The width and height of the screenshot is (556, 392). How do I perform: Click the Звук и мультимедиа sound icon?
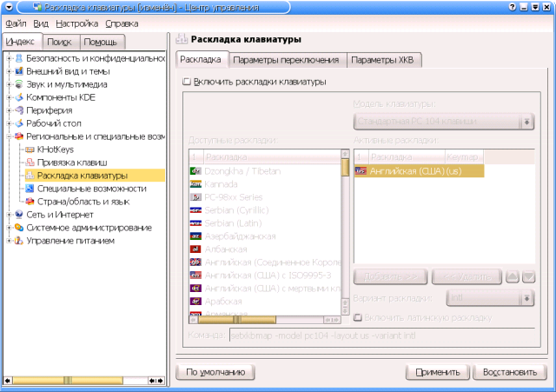(x=18, y=84)
